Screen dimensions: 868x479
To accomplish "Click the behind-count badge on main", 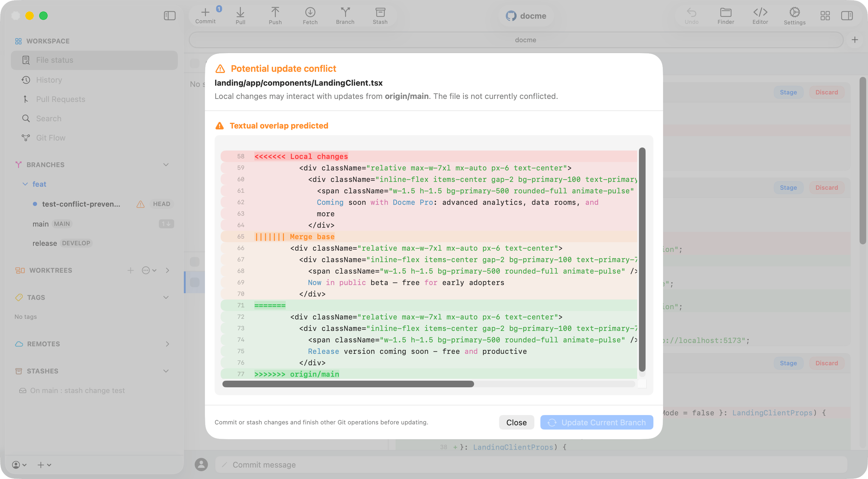I will click(166, 224).
